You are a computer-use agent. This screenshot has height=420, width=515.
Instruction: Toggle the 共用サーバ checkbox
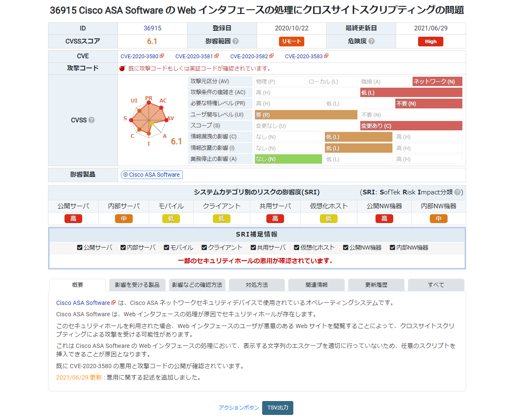click(x=253, y=248)
